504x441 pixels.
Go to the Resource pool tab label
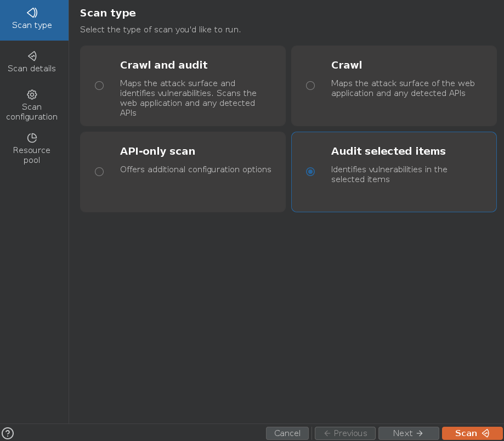tap(32, 155)
